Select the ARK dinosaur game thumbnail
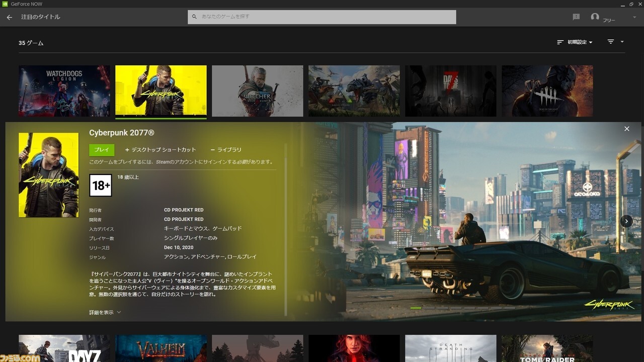644x362 pixels. 354,90
